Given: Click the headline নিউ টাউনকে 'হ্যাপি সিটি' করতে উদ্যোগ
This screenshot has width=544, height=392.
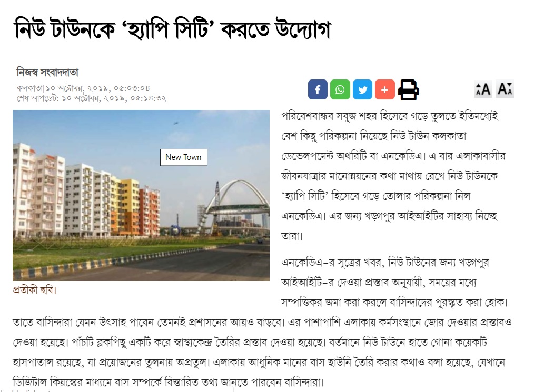Looking at the screenshot, I should pos(172,29).
